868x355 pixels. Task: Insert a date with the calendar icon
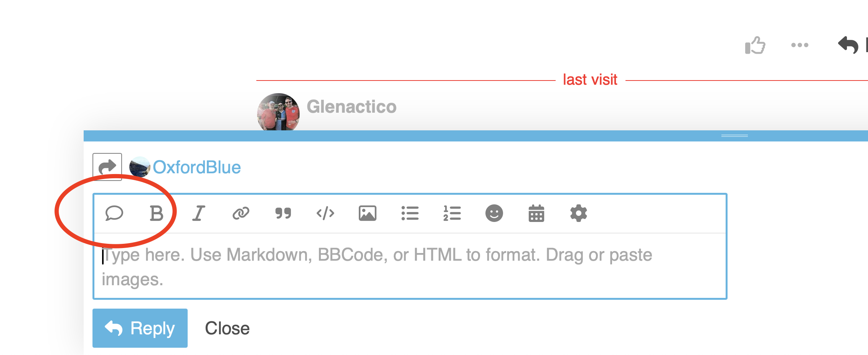(536, 213)
